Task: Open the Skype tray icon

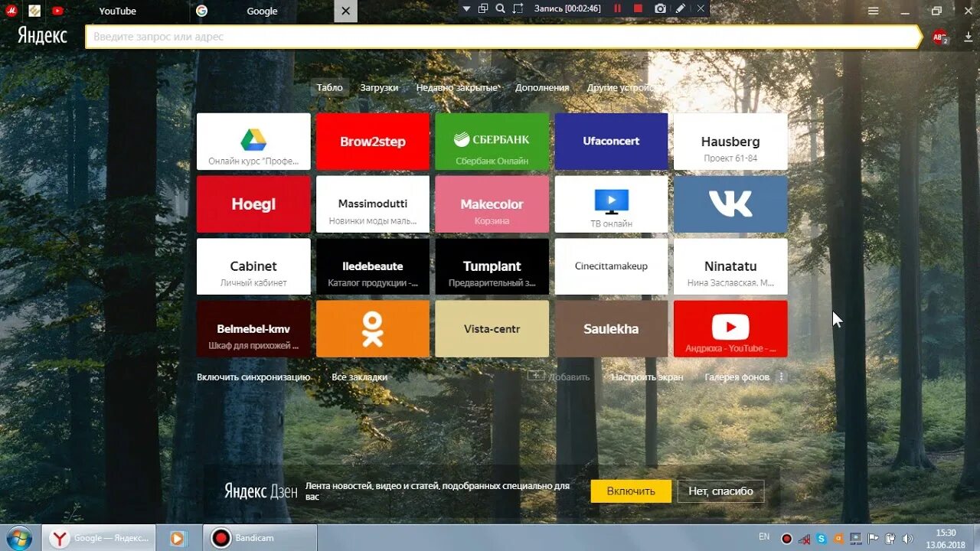Action: pos(821,539)
